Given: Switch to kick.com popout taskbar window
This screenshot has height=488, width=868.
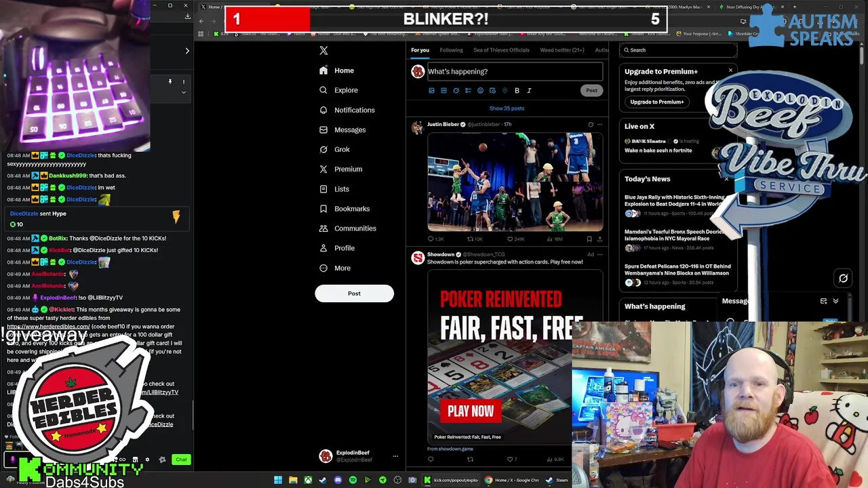Looking at the screenshot, I should pos(451,480).
